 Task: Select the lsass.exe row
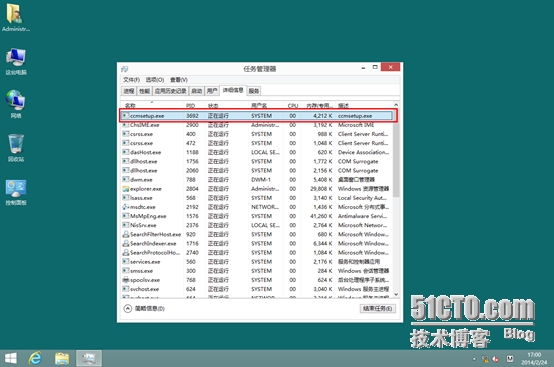257,198
